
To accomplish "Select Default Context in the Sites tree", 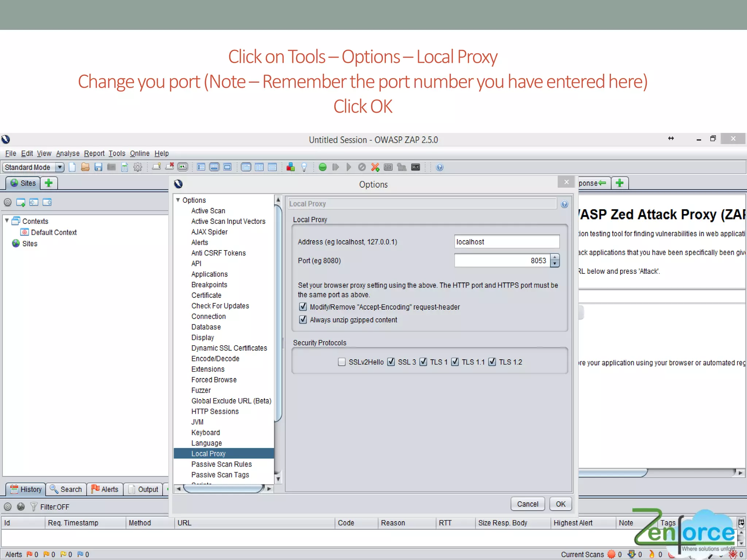I will 54,232.
